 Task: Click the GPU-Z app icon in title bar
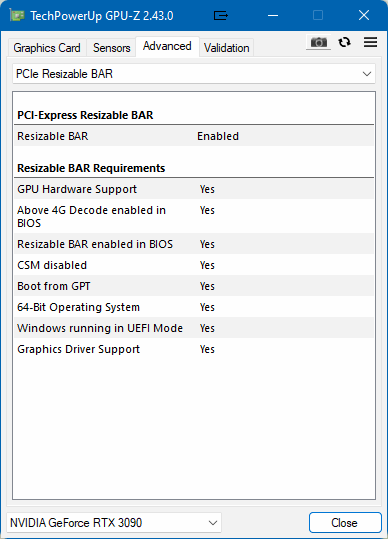(17, 15)
